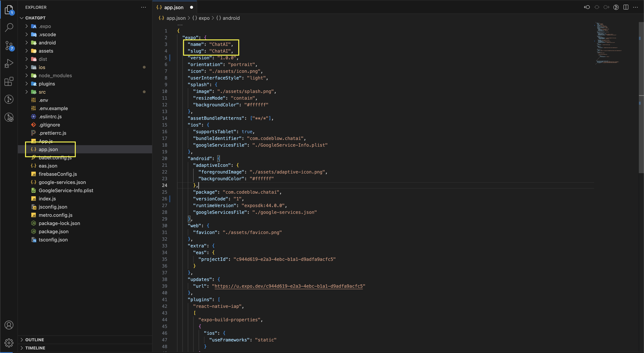Open the Accounts menu icon

[9, 325]
